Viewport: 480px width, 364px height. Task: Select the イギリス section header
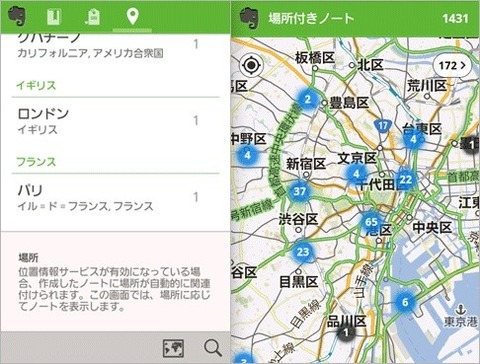pyautogui.click(x=36, y=86)
